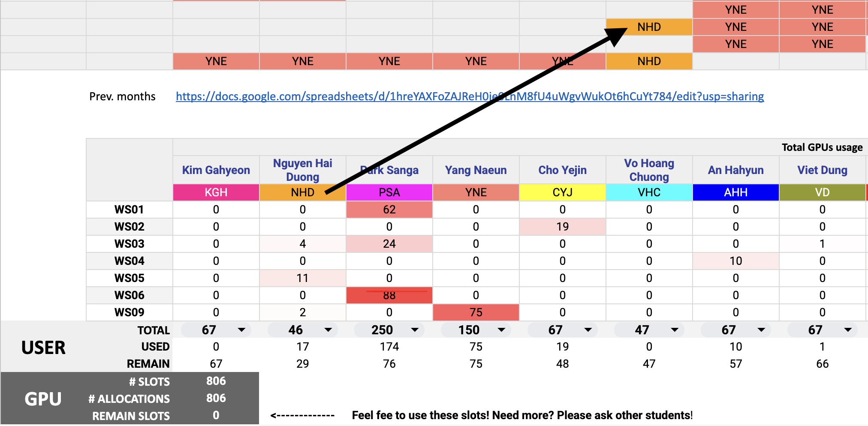Expand the TOTAL dropdown showing 46
868x426 pixels.
tap(328, 330)
